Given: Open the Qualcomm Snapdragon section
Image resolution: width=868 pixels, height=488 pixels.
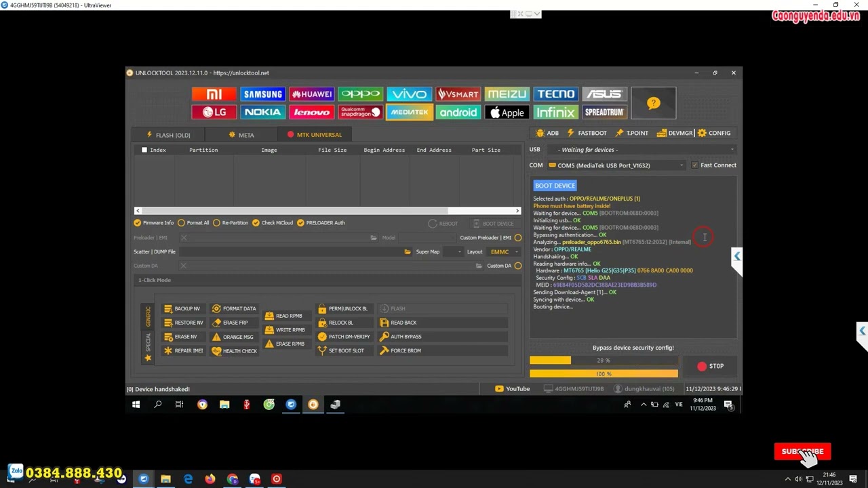Looking at the screenshot, I should 360,113.
